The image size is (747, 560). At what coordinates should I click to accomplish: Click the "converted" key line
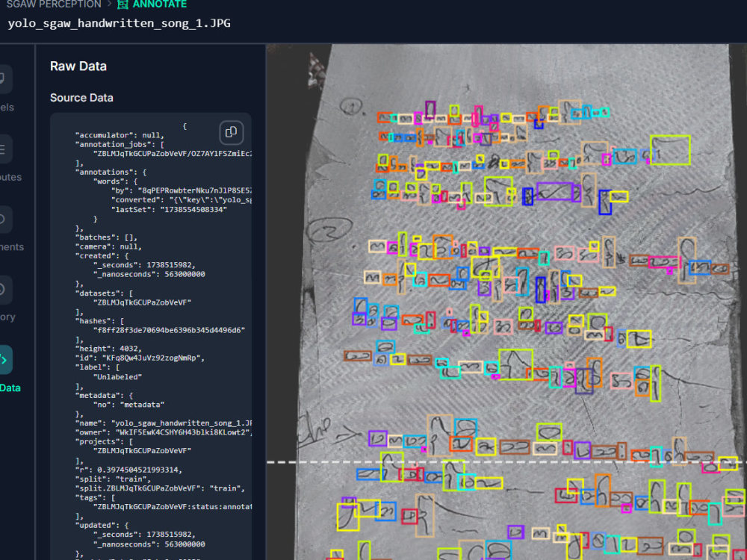pyautogui.click(x=181, y=200)
